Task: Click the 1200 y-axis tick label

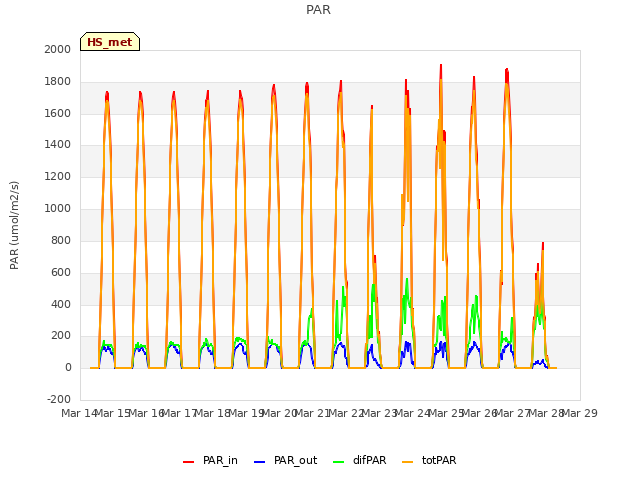Action: [58, 177]
